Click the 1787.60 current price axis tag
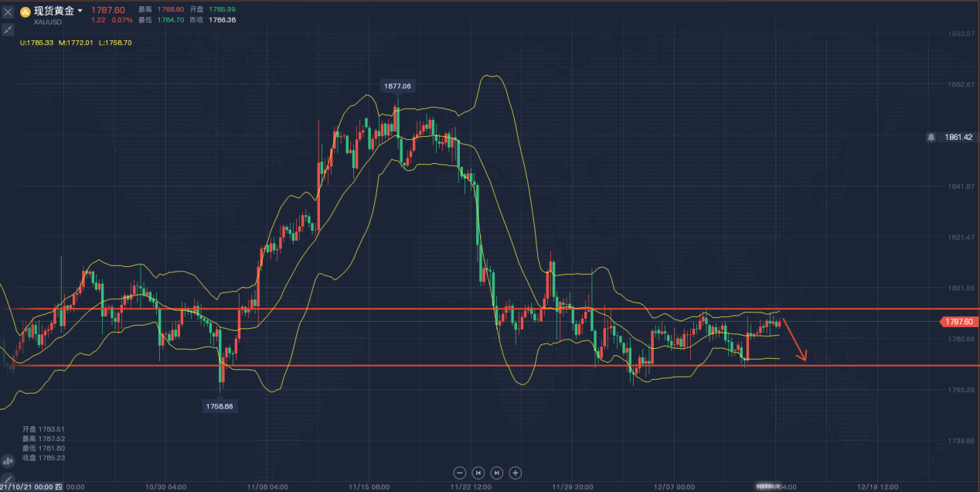 (959, 321)
